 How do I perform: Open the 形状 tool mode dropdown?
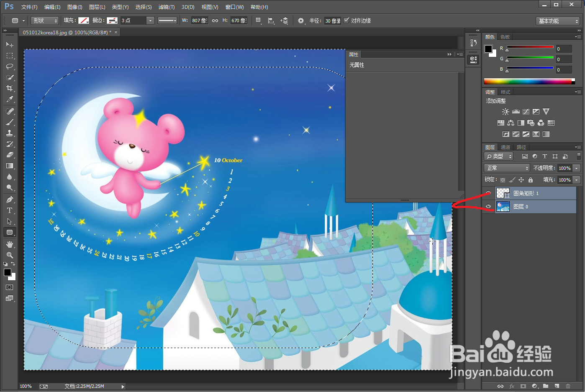[44, 20]
